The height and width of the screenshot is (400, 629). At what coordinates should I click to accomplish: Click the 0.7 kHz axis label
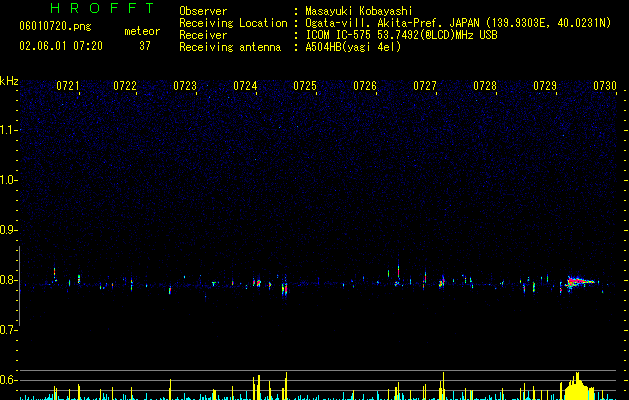pyautogui.click(x=9, y=330)
